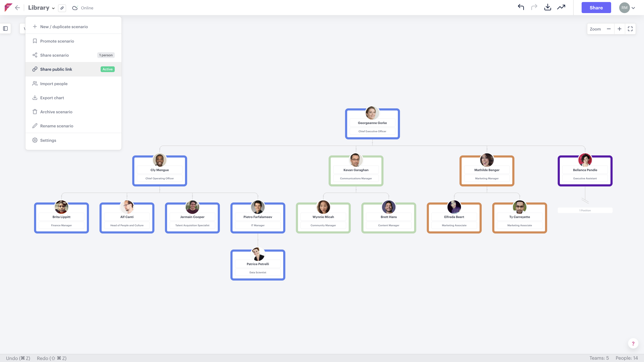
Task: Disable the active Share public link
Action: point(56,69)
